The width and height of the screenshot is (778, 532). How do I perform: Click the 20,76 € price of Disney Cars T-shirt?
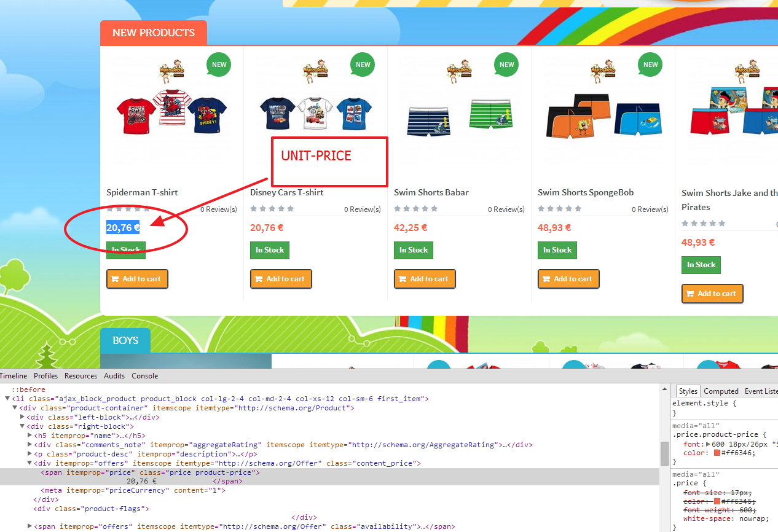coord(267,227)
